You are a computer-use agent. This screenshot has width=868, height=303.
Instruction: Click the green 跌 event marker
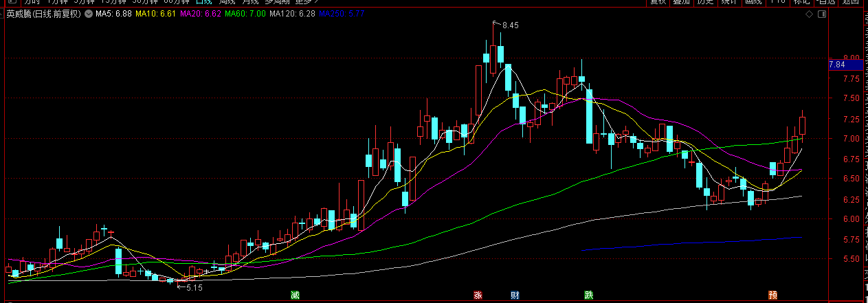[x=588, y=295]
